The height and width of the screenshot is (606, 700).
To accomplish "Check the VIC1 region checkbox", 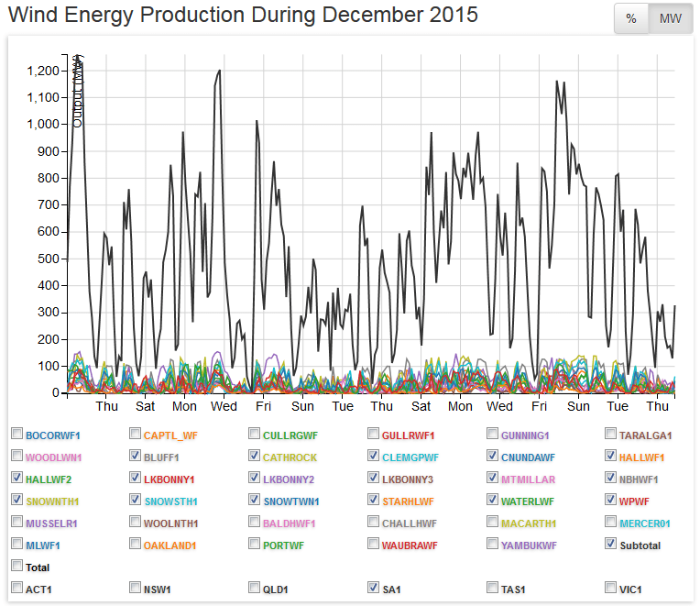I will point(612,588).
